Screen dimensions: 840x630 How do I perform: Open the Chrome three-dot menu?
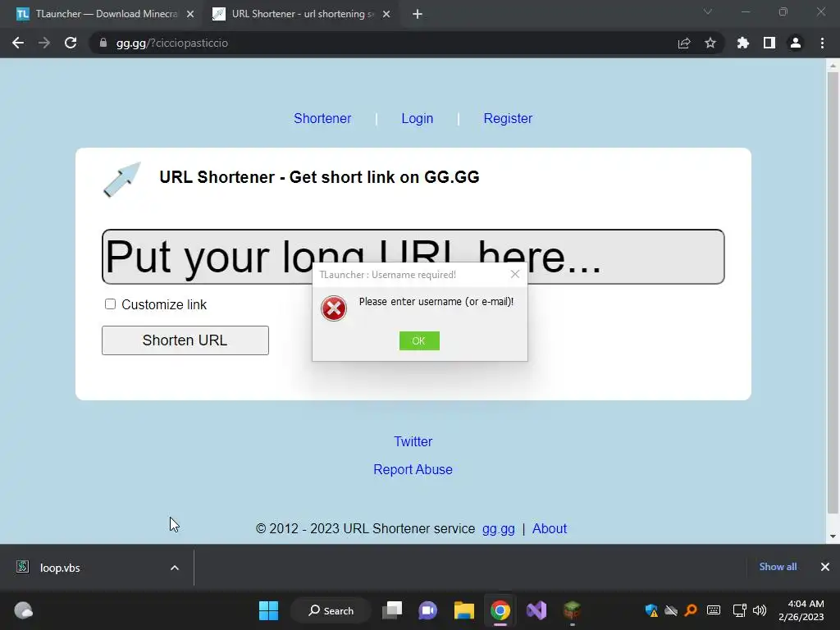click(822, 43)
